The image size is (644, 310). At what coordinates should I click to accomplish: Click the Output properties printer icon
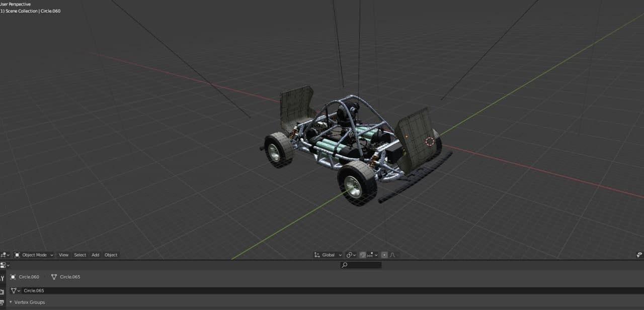click(x=3, y=301)
